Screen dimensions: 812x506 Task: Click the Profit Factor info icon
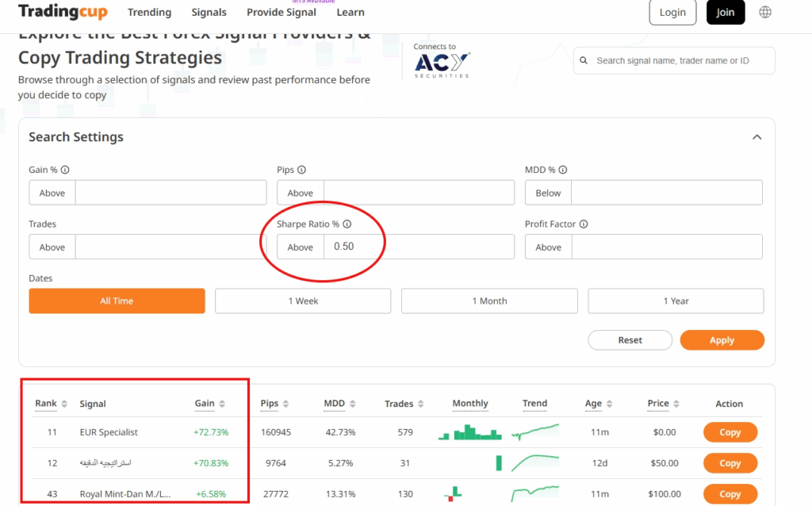(584, 224)
